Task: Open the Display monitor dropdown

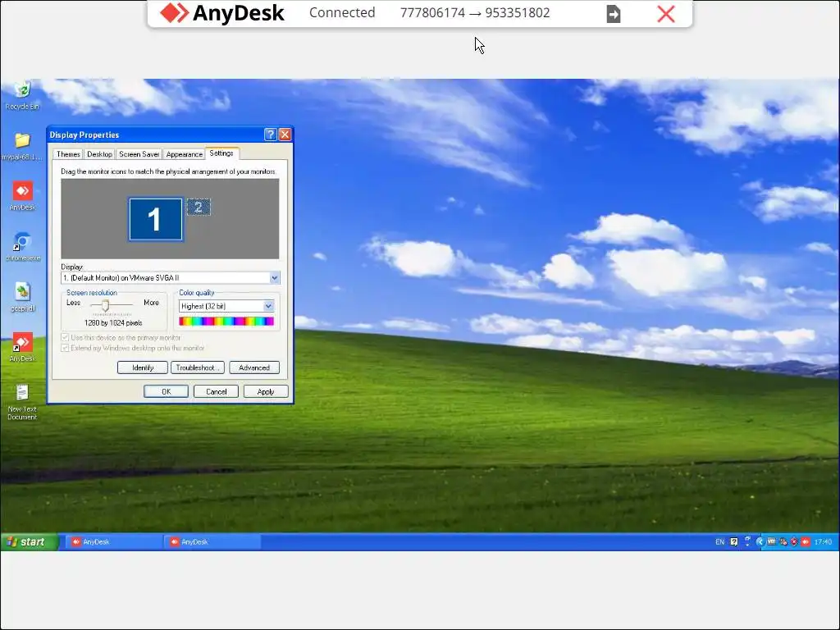Action: [274, 277]
